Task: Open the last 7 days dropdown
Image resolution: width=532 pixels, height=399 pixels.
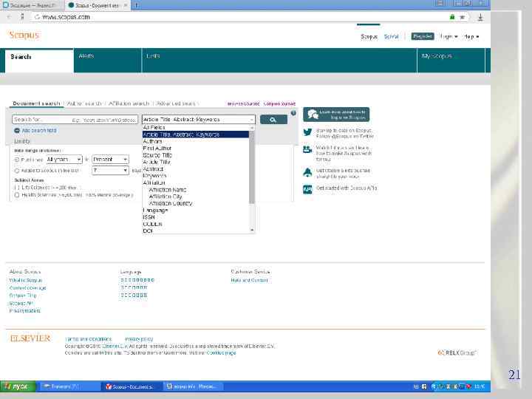Action: [x=110, y=171]
